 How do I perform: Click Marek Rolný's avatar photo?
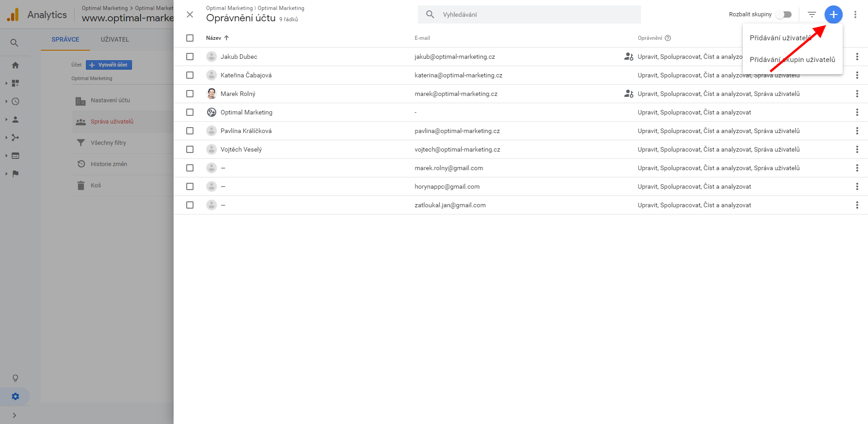pos(211,94)
